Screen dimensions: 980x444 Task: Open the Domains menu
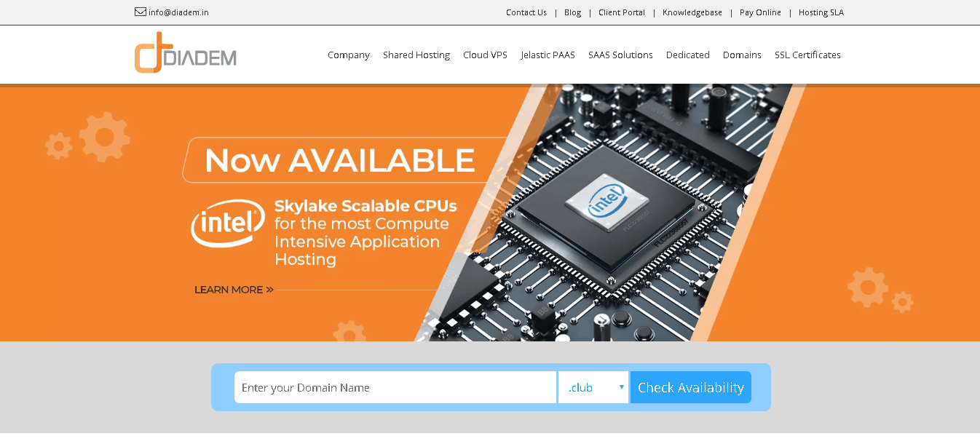[742, 55]
